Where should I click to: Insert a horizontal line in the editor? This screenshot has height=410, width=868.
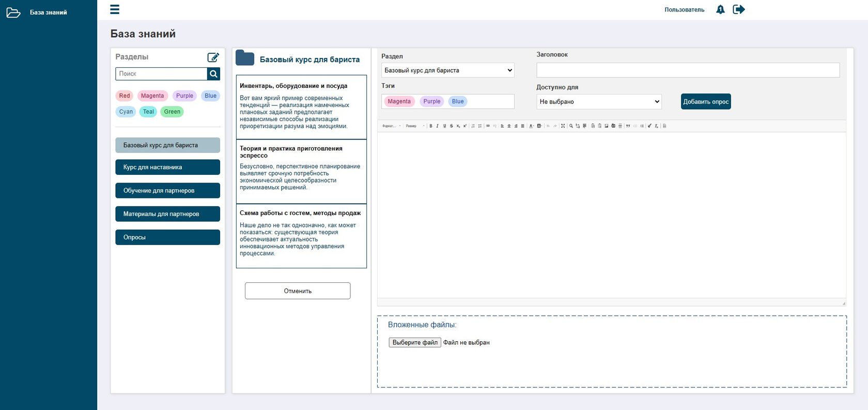[620, 126]
